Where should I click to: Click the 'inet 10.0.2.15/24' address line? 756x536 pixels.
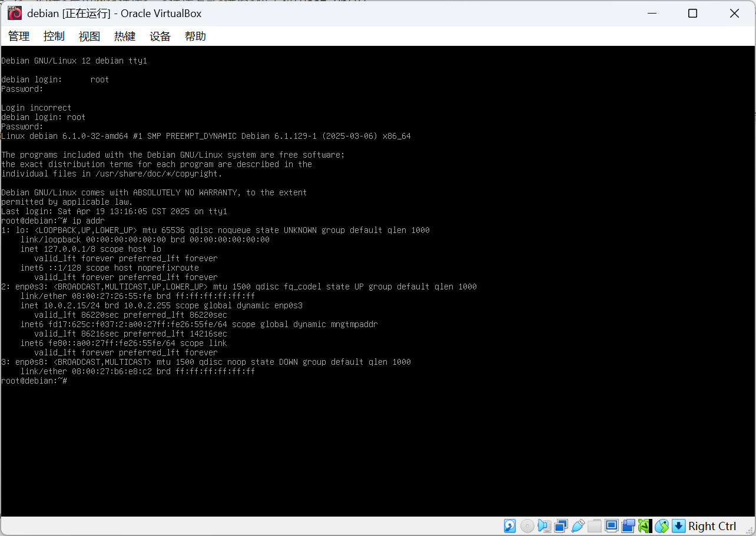tap(161, 305)
